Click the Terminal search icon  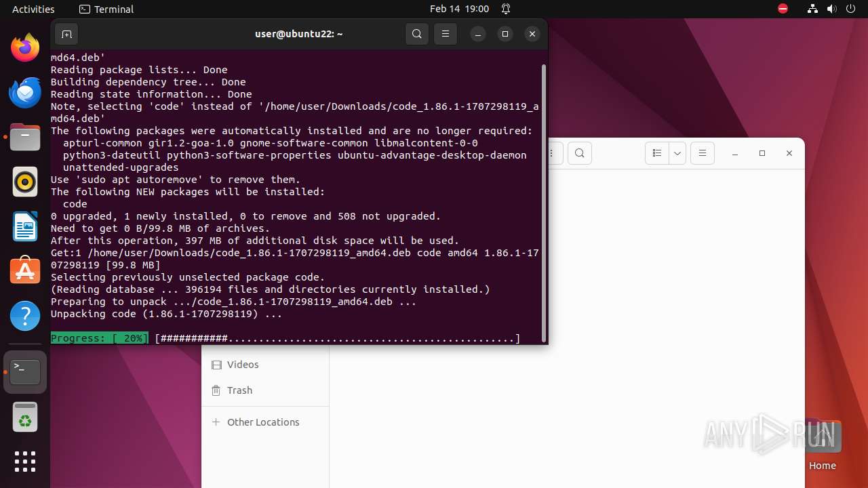point(417,34)
